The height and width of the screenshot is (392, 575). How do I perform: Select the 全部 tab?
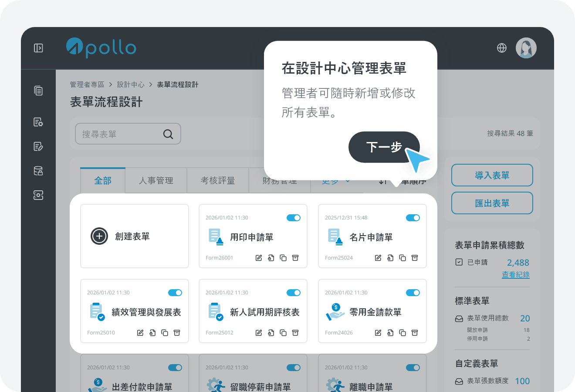pos(103,180)
